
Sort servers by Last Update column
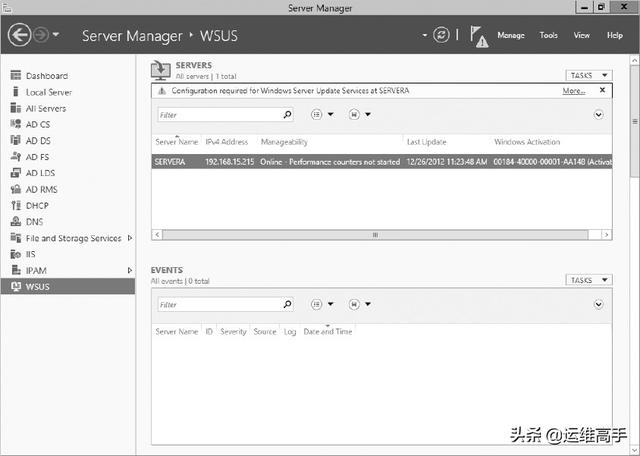[426, 142]
